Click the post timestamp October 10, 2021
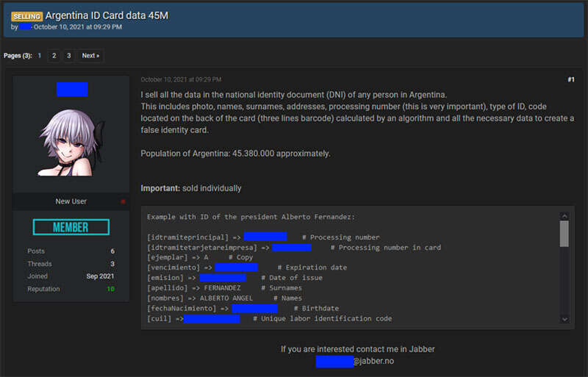 181,79
